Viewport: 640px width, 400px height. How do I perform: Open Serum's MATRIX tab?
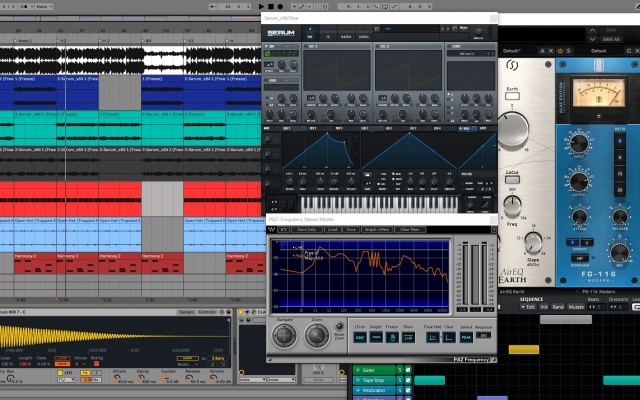pos(346,33)
